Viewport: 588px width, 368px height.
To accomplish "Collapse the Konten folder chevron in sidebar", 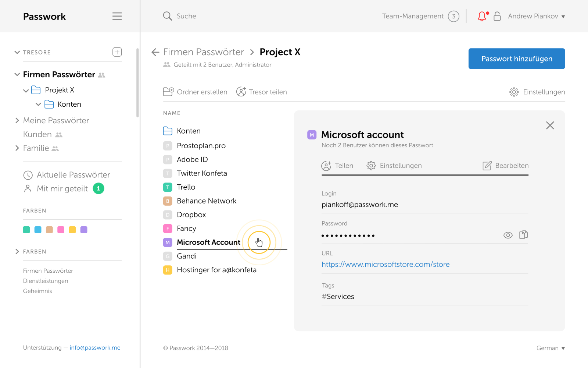I will point(38,105).
